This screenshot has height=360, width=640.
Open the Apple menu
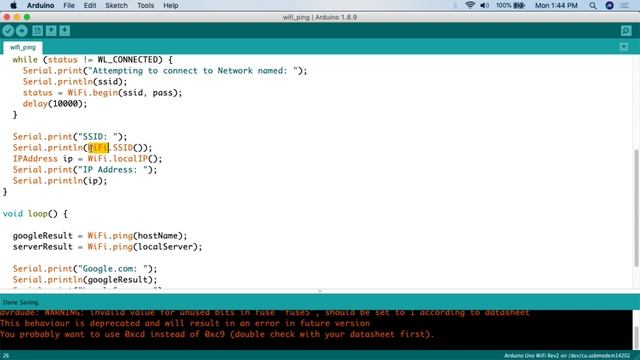13,5
